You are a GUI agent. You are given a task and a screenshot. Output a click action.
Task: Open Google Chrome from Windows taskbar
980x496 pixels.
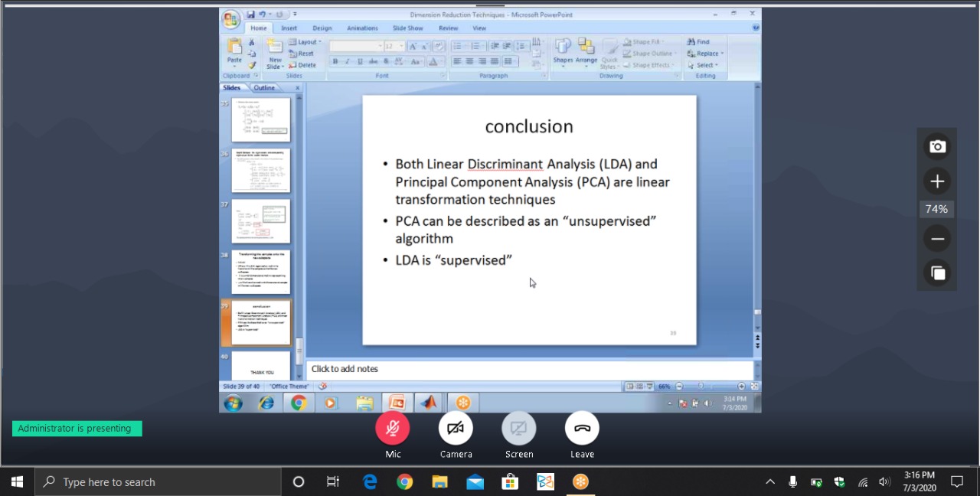(x=405, y=481)
